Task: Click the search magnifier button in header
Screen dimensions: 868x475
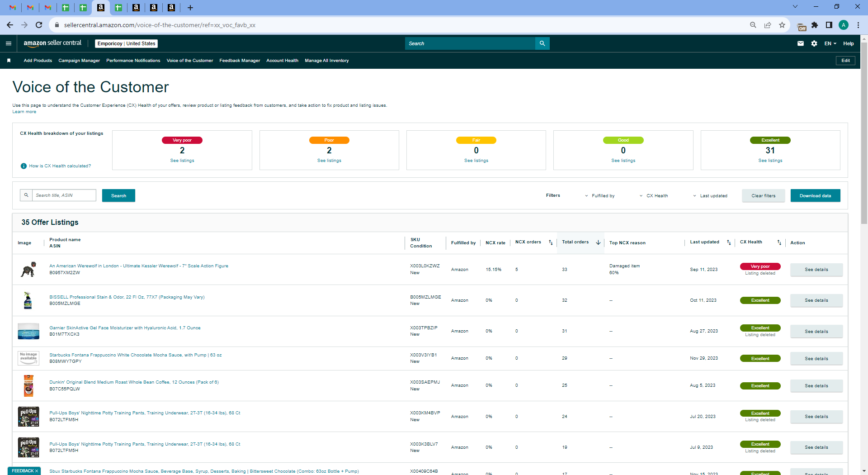Action: click(x=542, y=43)
